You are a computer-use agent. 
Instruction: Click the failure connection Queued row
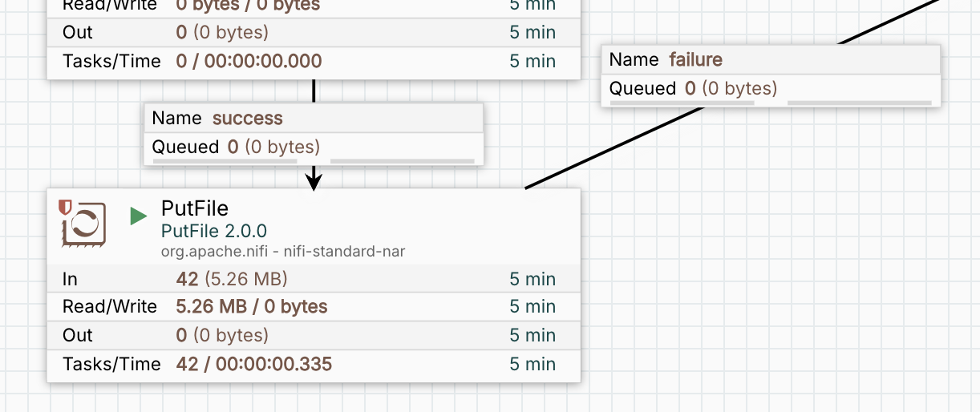point(771,88)
